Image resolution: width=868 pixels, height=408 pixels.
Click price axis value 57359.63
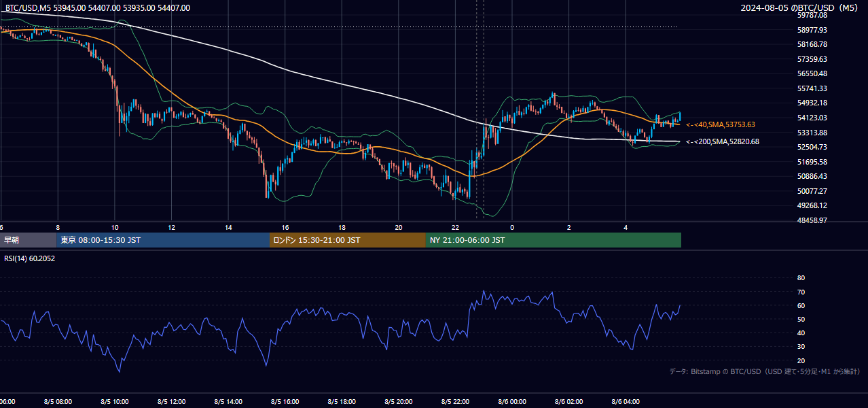point(812,59)
